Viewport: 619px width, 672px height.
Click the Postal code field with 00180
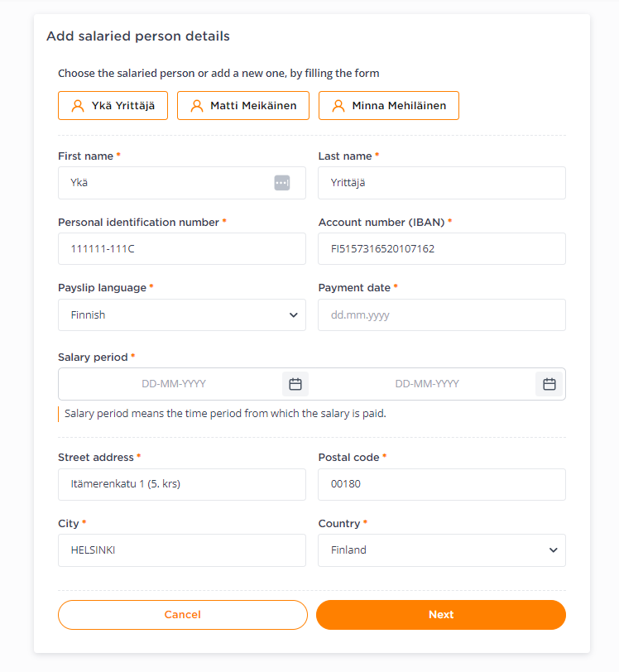point(442,484)
